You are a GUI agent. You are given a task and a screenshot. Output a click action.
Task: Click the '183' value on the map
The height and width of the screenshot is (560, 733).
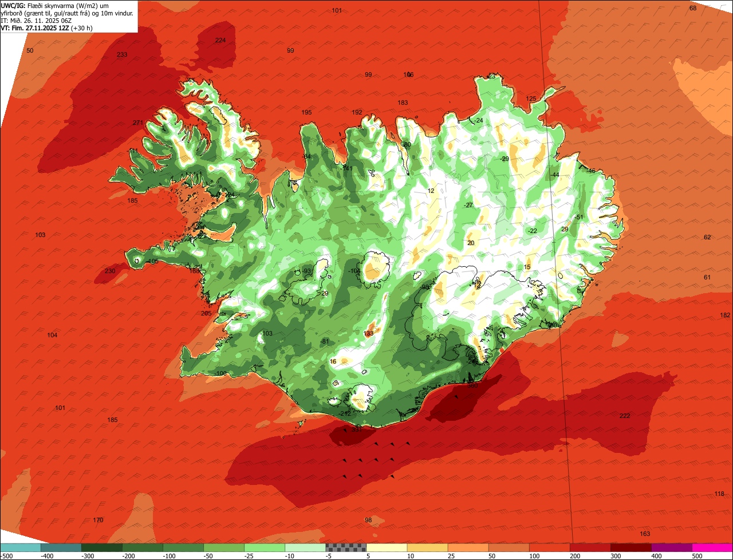403,102
